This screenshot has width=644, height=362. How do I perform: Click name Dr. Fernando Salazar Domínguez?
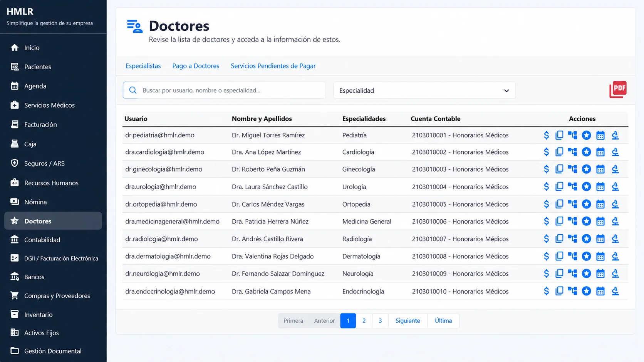[x=278, y=274]
